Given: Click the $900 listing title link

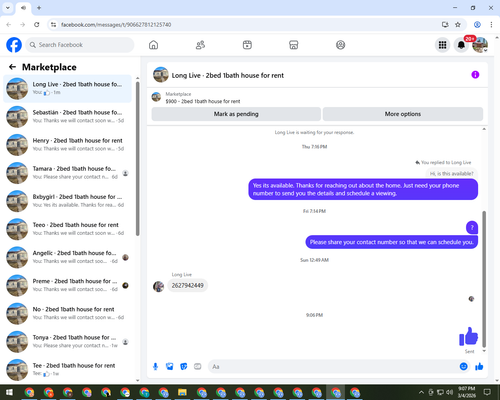Looking at the screenshot, I should click(x=203, y=101).
